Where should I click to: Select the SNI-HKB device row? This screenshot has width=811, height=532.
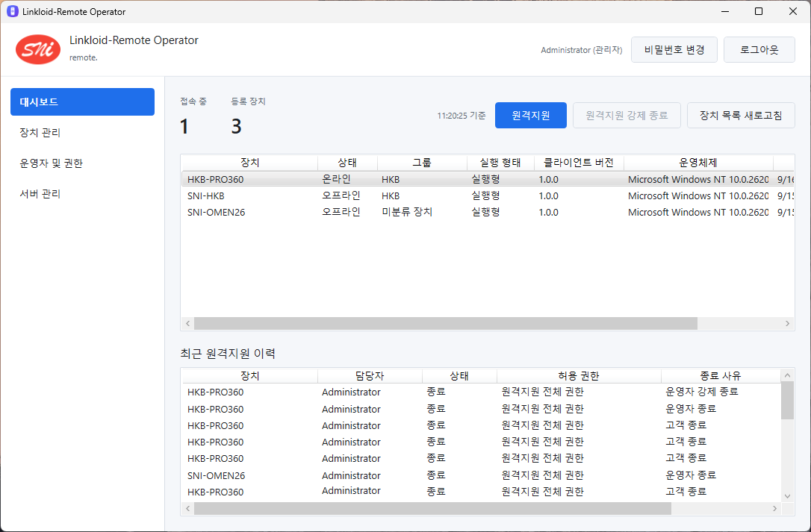coord(488,196)
